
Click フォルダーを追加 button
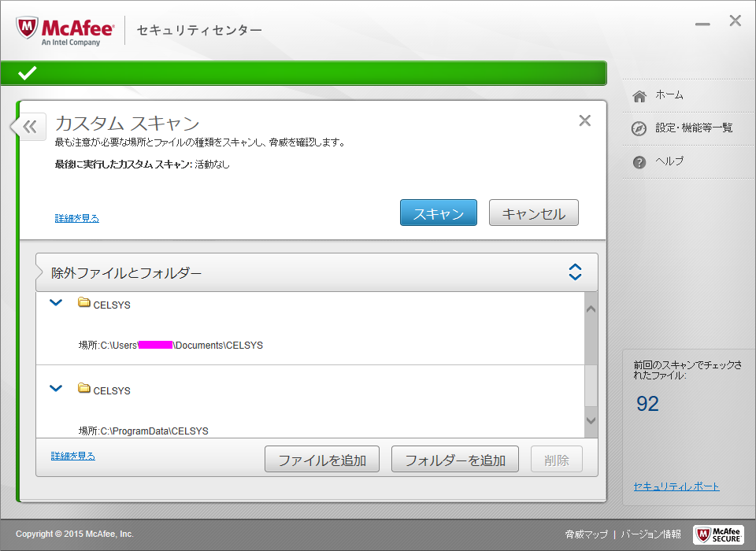tap(455, 460)
